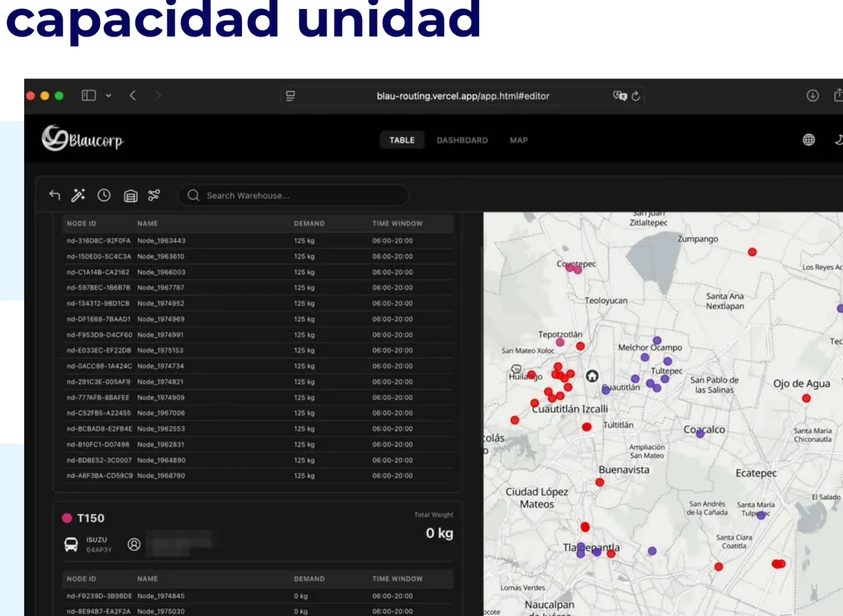This screenshot has height=616, width=843.
Task: Open sidebar options chevron in browser
Action: pyautogui.click(x=108, y=95)
